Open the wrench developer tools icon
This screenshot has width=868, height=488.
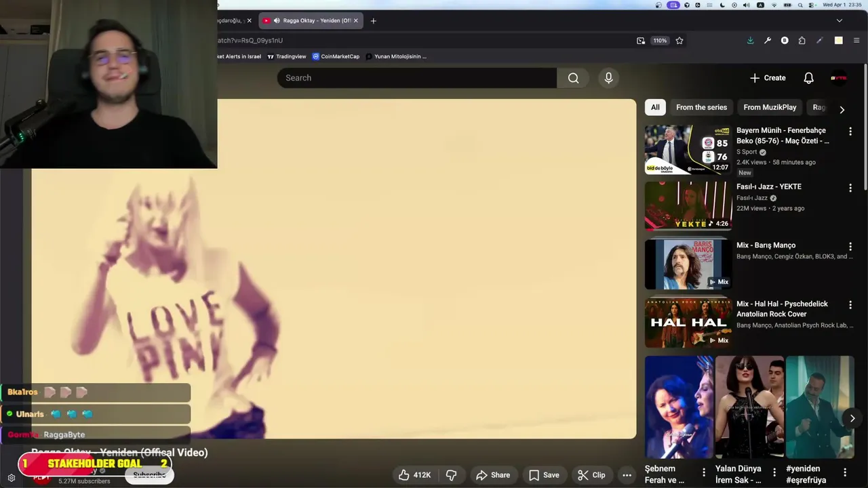(768, 41)
